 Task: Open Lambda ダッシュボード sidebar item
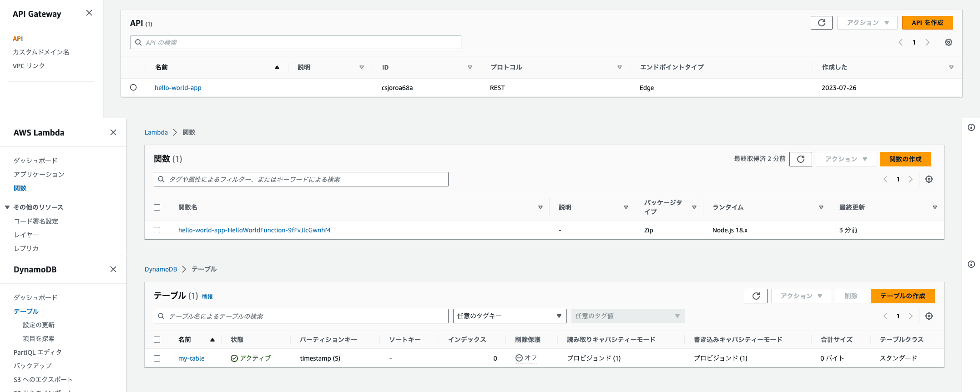(x=35, y=161)
